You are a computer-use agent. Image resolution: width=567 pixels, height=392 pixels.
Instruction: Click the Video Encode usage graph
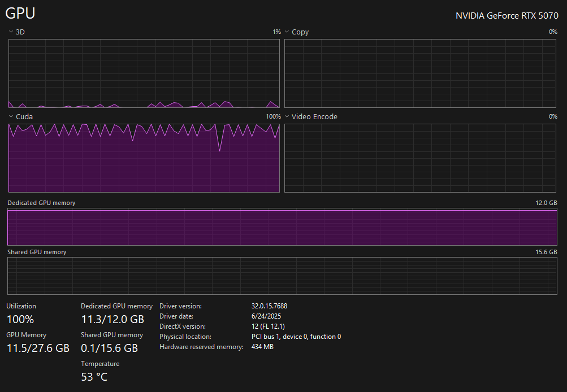click(420, 158)
